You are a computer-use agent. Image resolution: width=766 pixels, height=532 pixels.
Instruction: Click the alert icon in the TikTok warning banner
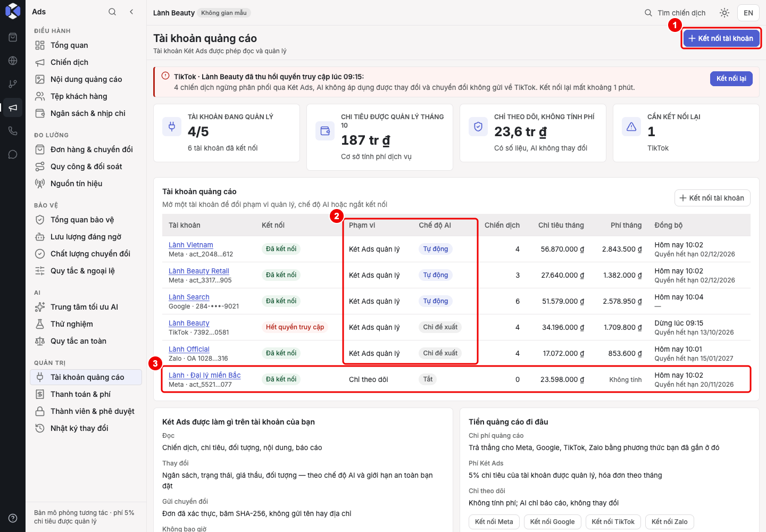point(165,76)
